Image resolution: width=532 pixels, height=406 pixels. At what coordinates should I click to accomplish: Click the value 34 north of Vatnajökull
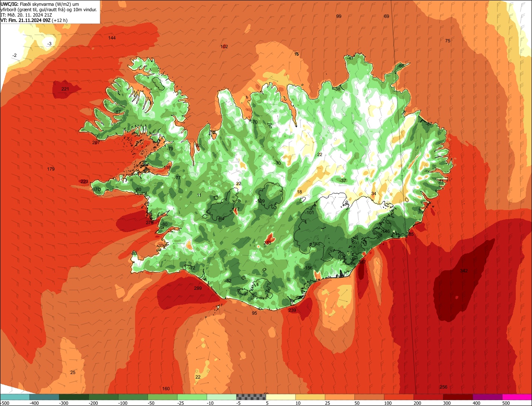[374, 193]
